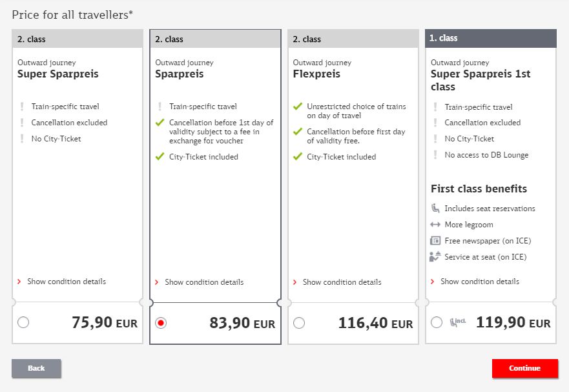Choose the 116,40 EUR Flexpreis radio button
The image size is (569, 392).
click(299, 323)
